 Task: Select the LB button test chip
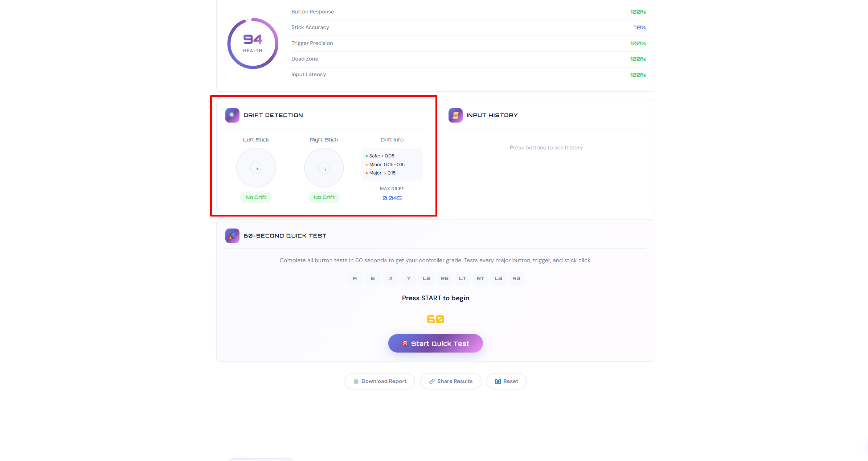(x=426, y=279)
